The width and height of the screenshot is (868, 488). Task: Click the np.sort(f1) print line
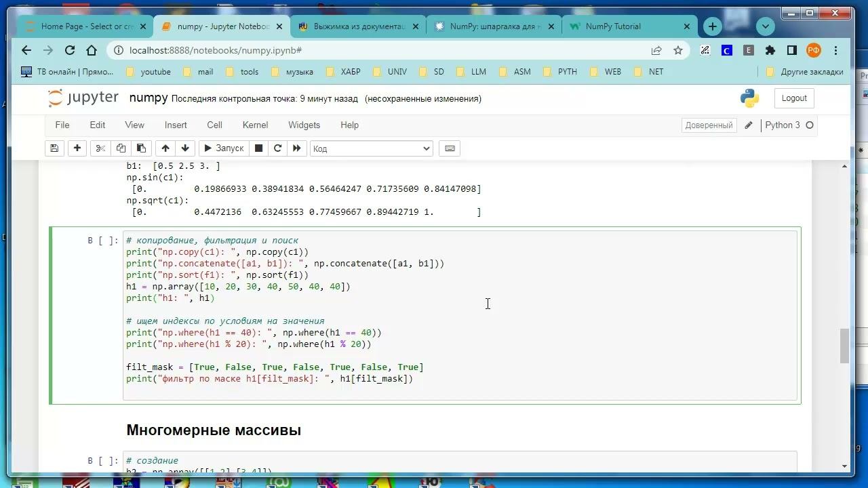click(x=217, y=275)
